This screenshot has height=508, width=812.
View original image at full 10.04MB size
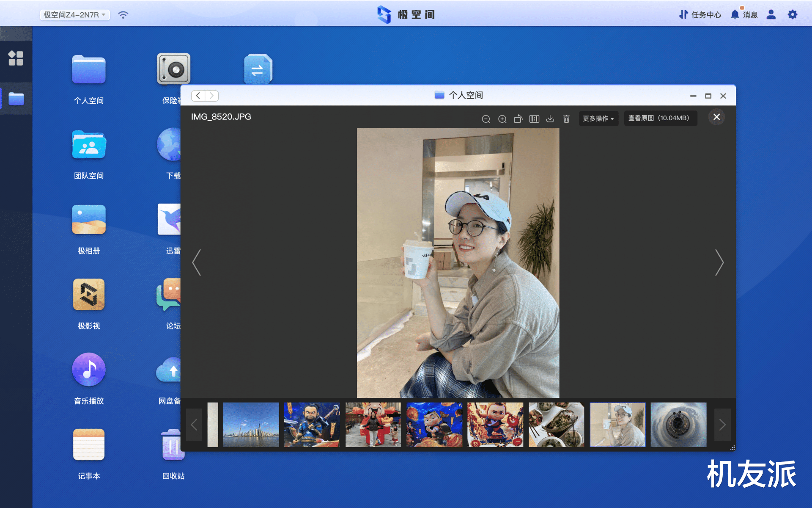pyautogui.click(x=660, y=118)
